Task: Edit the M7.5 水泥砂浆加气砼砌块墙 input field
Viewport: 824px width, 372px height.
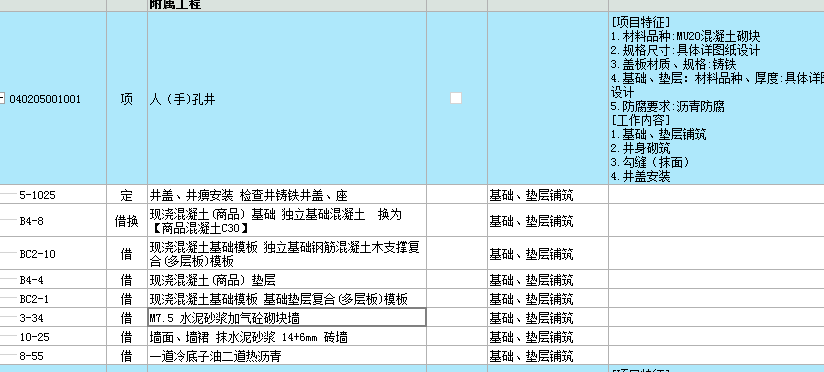Action: pos(287,317)
